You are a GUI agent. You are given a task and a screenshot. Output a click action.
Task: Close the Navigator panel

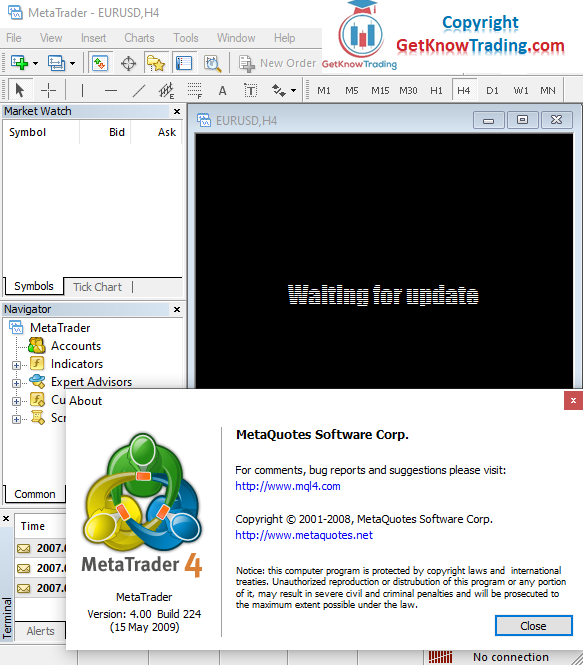(177, 309)
